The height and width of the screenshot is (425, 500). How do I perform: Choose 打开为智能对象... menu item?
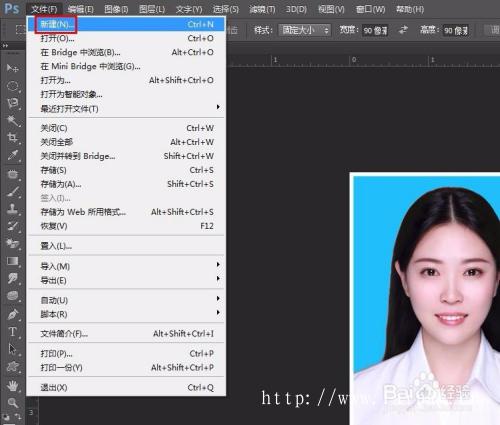[126, 94]
